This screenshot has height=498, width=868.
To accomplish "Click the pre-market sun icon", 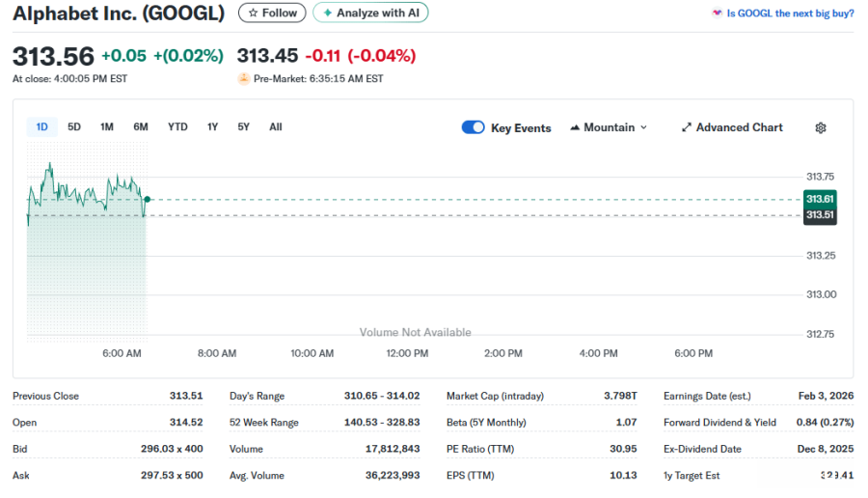I will pyautogui.click(x=243, y=79).
